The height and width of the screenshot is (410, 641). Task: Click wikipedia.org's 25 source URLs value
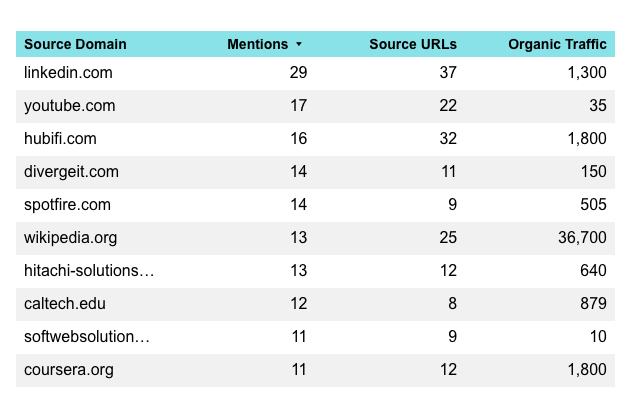click(x=448, y=238)
